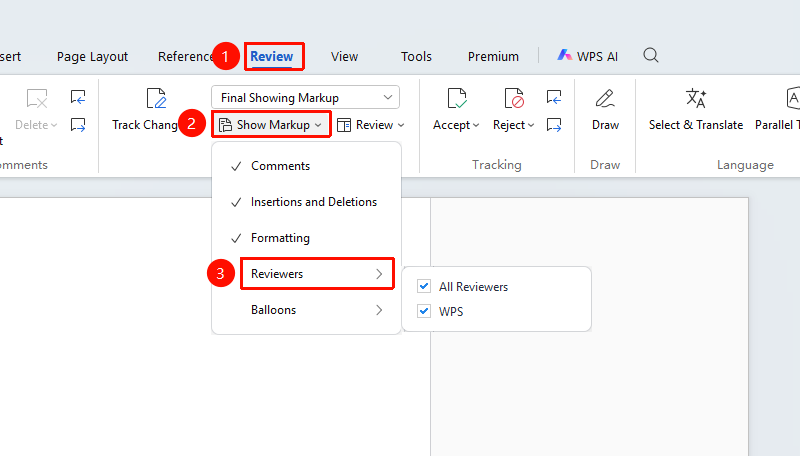Switch to the View tab

point(344,56)
